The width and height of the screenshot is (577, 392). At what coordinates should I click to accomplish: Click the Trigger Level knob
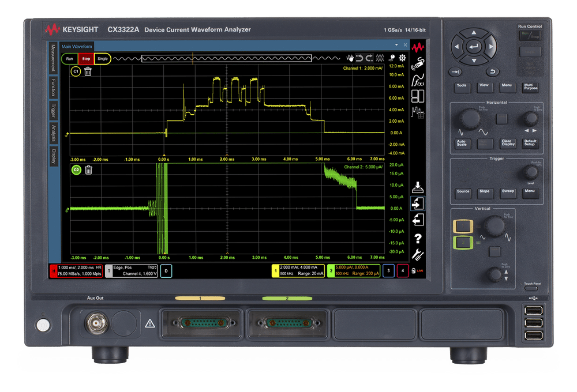(x=531, y=172)
